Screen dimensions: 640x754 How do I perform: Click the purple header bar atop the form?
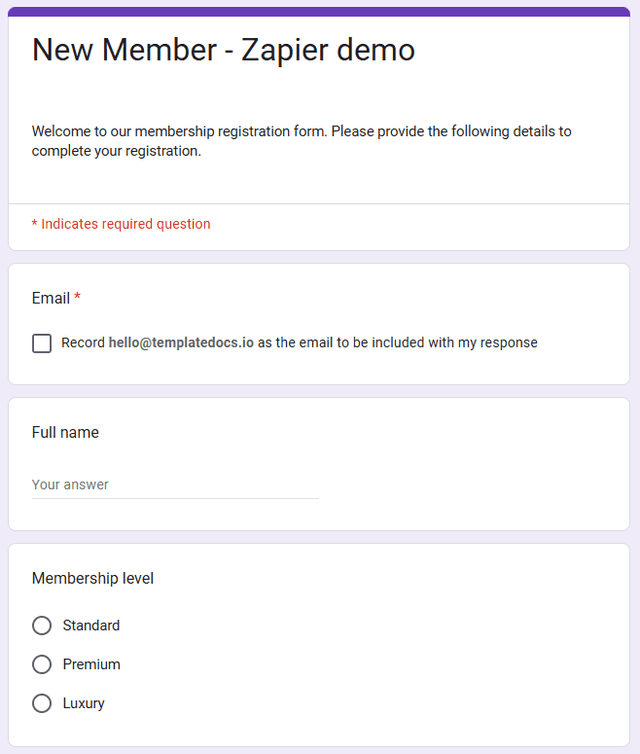(x=320, y=12)
